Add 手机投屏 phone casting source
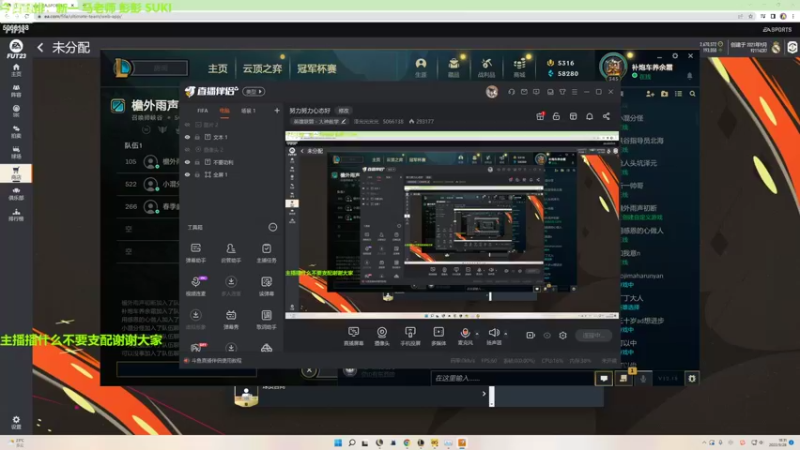The image size is (800, 450). point(410,336)
